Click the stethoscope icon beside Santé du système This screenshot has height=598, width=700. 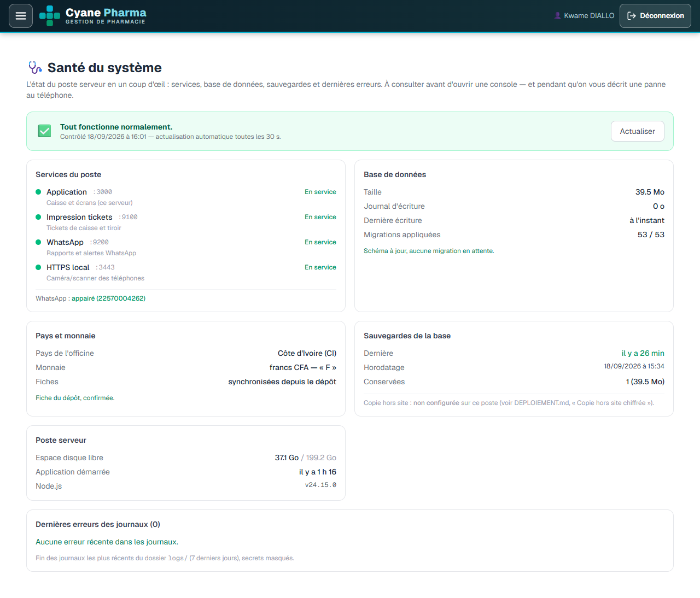coord(35,67)
